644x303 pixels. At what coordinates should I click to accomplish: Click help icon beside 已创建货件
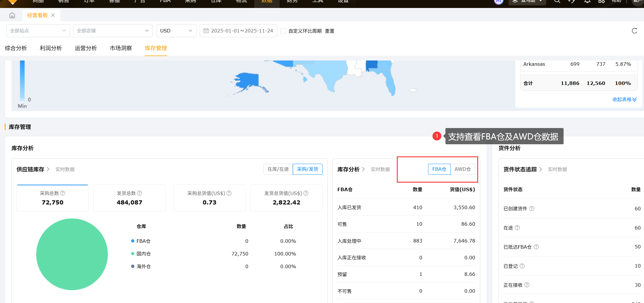[532, 209]
